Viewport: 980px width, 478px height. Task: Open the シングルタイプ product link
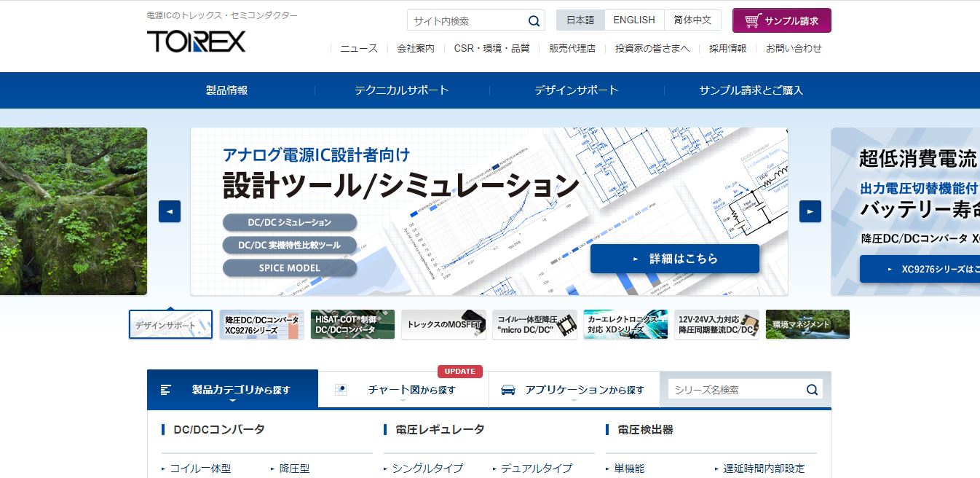(427, 469)
